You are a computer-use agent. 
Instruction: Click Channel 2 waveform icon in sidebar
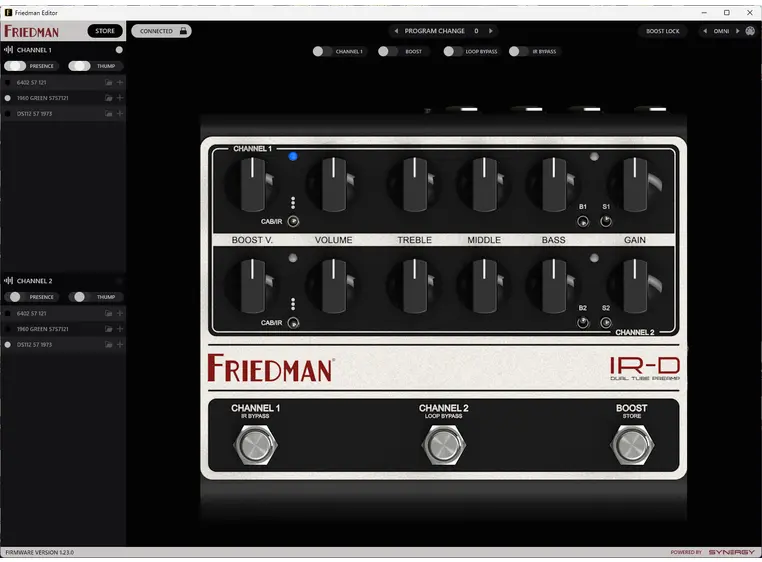8,281
